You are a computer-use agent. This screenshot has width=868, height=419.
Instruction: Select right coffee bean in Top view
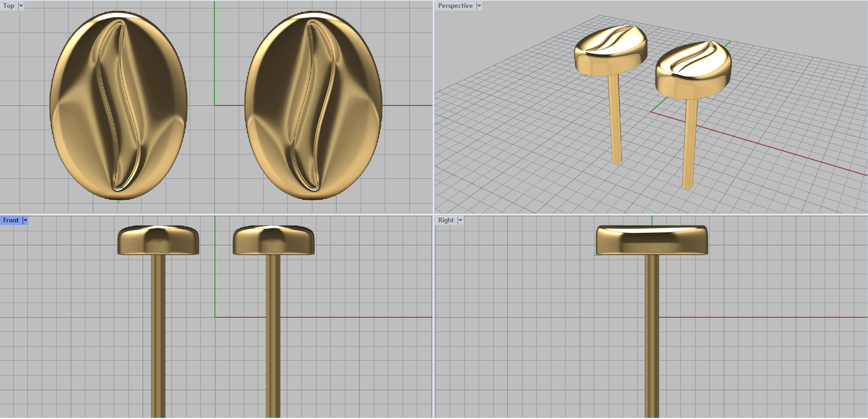tap(313, 106)
